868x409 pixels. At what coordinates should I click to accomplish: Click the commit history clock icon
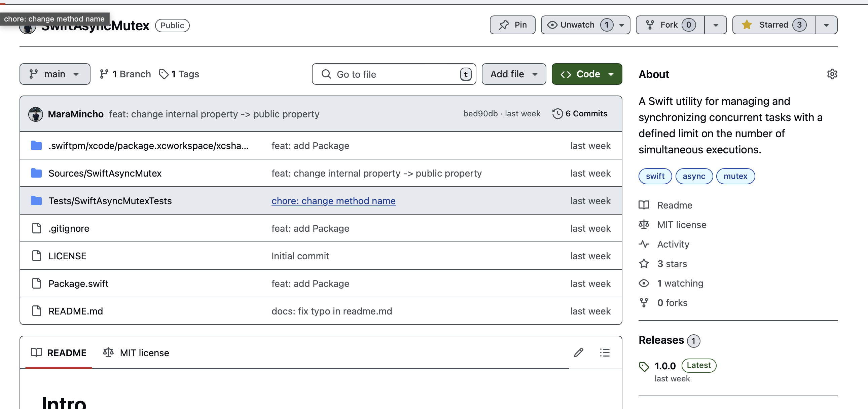pyautogui.click(x=557, y=114)
